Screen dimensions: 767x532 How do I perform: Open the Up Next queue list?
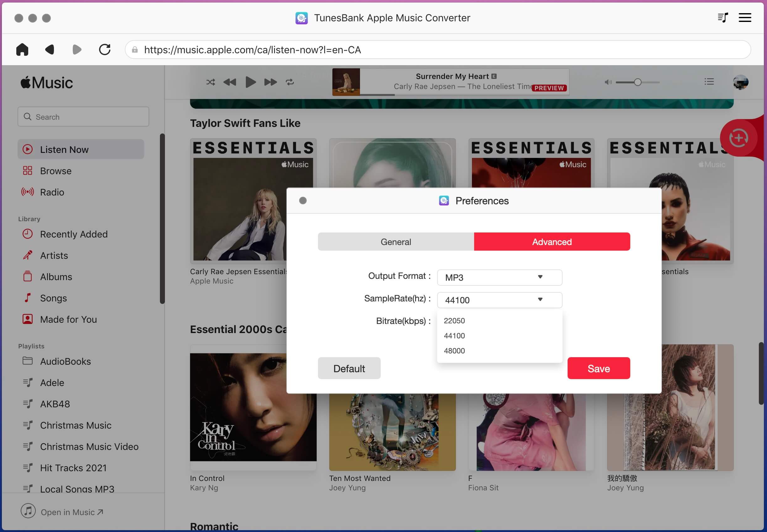[x=709, y=81]
